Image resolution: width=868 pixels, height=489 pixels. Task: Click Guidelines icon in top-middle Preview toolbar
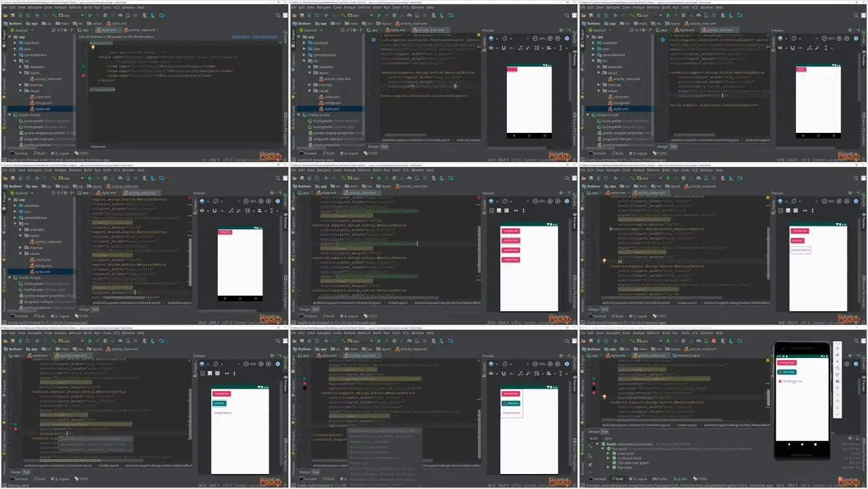click(x=561, y=48)
